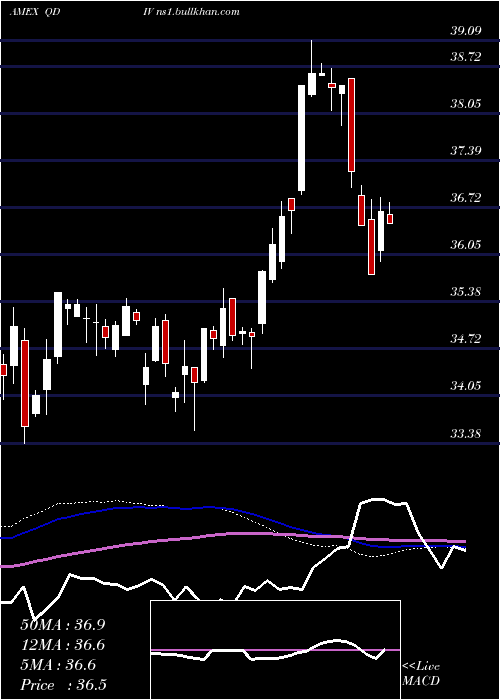This screenshot has height=700, width=500.
Task: Click the Price : 36.5 readout
Action: pyautogui.click(x=63, y=685)
